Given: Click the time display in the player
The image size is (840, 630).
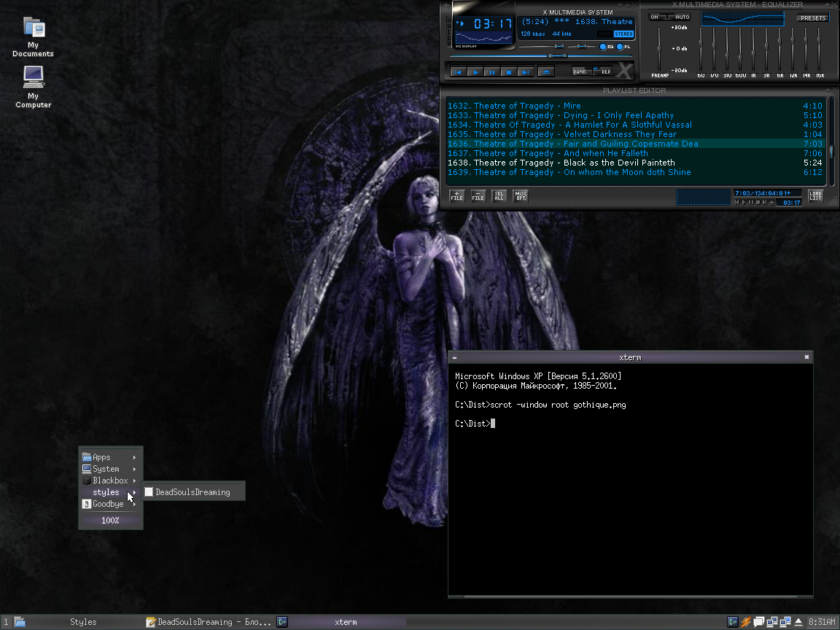Looking at the screenshot, I should [x=492, y=23].
